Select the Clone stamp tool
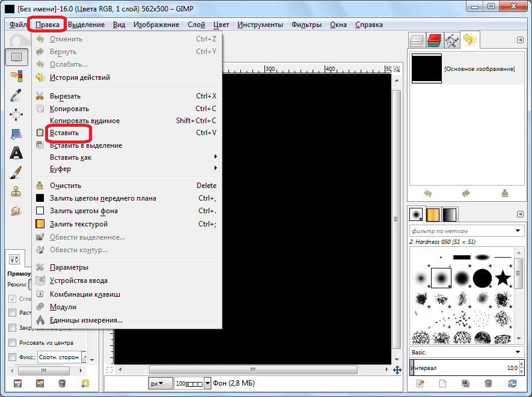Image resolution: width=532 pixels, height=397 pixels. (16, 192)
